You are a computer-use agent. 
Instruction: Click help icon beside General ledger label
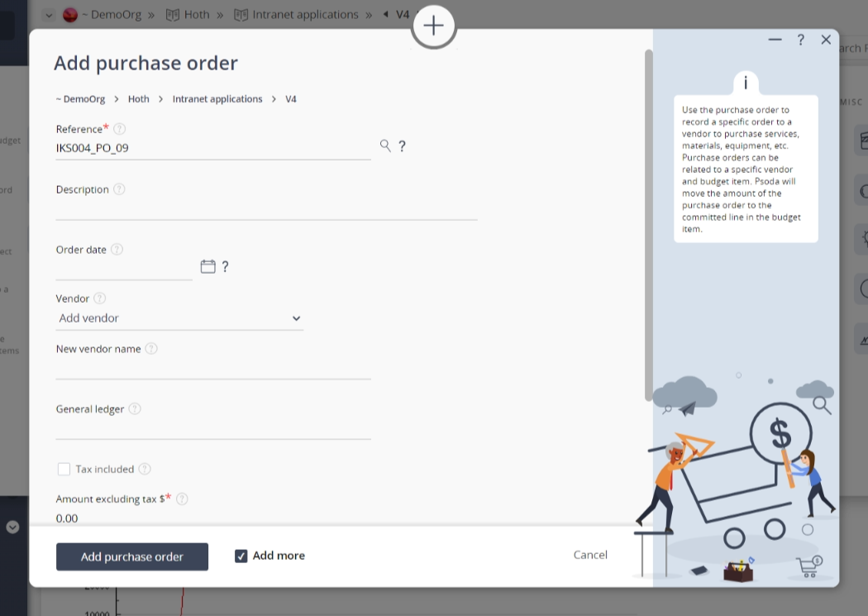click(135, 408)
